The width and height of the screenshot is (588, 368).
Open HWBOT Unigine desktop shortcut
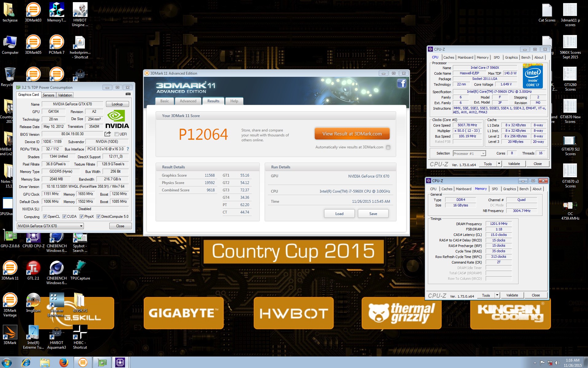80,14
